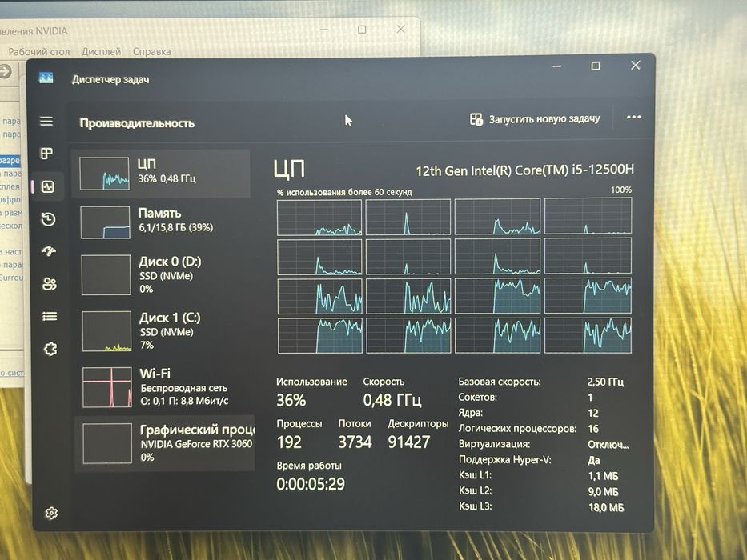Click the Потоки count 3734
Image resolution: width=747 pixels, height=560 pixels.
pyautogui.click(x=355, y=442)
